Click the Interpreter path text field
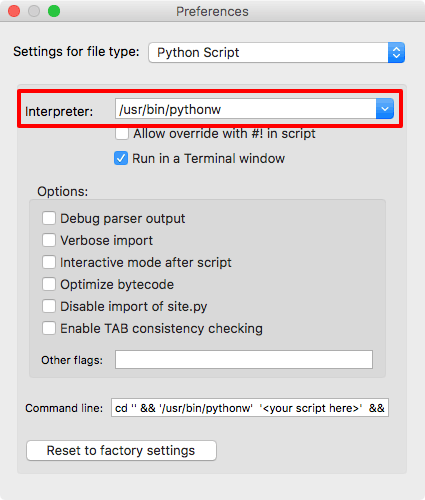 pyautogui.click(x=246, y=109)
